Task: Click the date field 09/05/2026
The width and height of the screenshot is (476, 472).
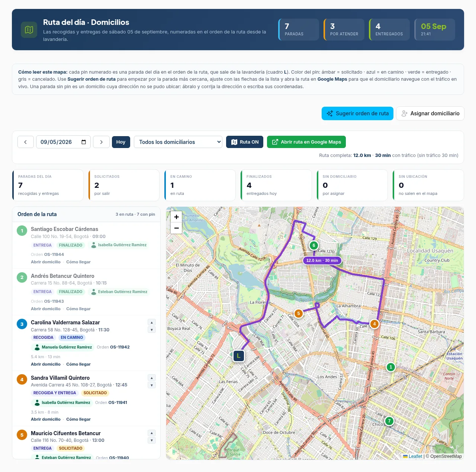Action: 63,142
